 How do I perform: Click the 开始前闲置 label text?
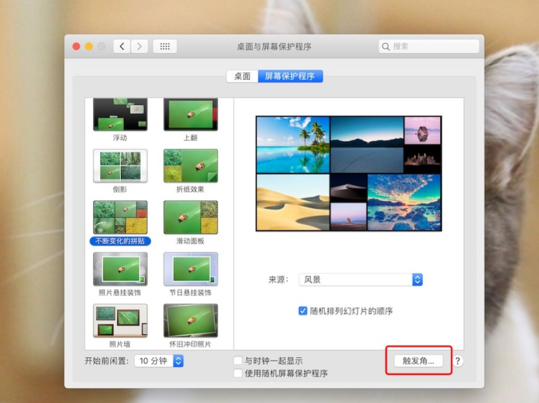point(107,361)
